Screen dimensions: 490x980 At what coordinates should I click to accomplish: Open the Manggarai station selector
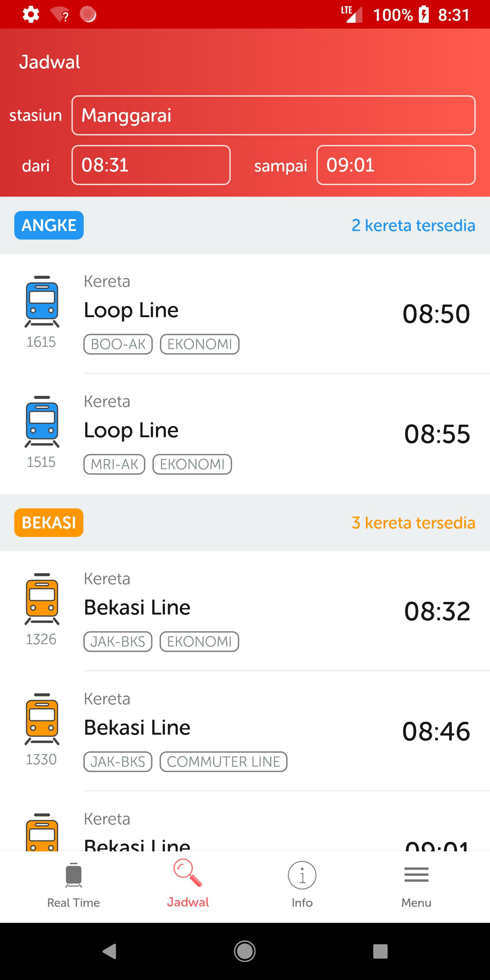click(273, 115)
